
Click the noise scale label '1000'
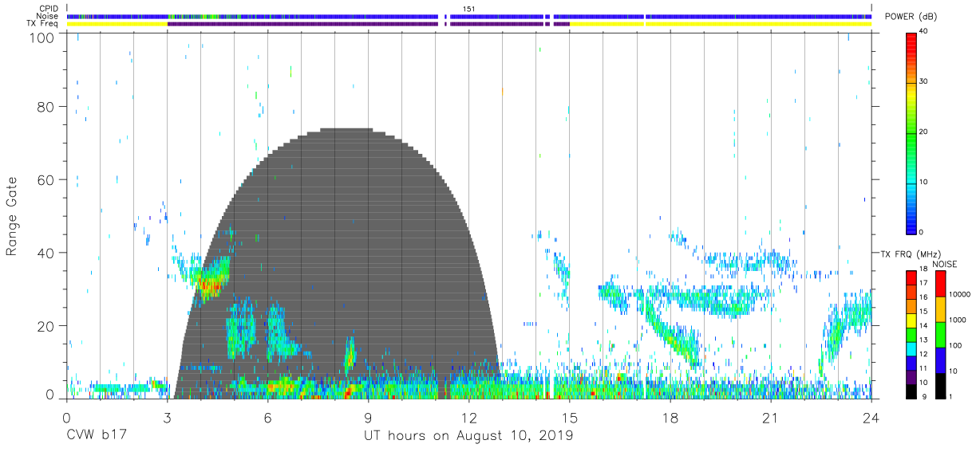pos(958,320)
